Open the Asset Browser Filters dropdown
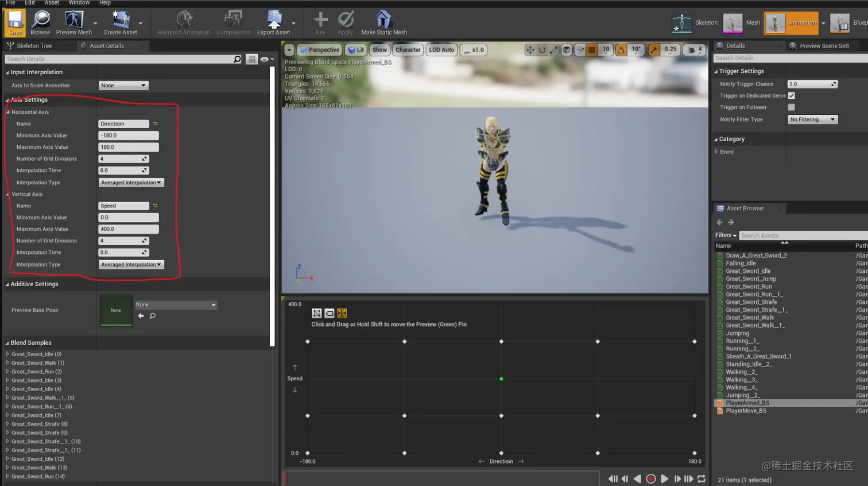The image size is (868, 486). pos(726,236)
